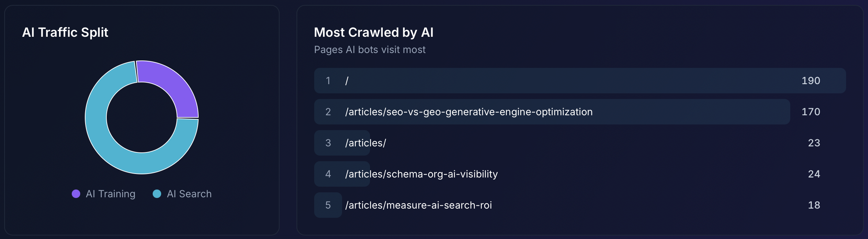This screenshot has height=239, width=868.
Task: Select the purple AI Training legend dot
Action: [76, 194]
